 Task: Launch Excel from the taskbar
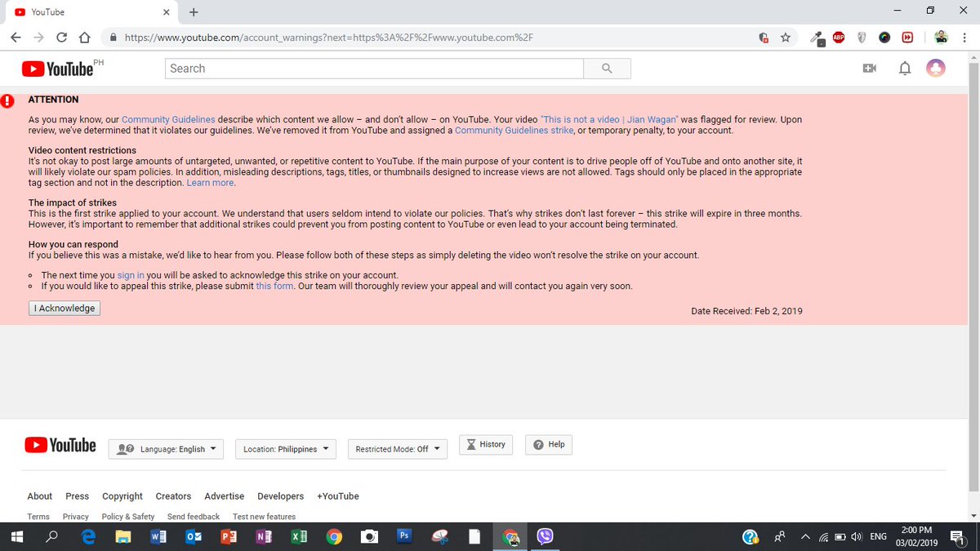[x=299, y=536]
